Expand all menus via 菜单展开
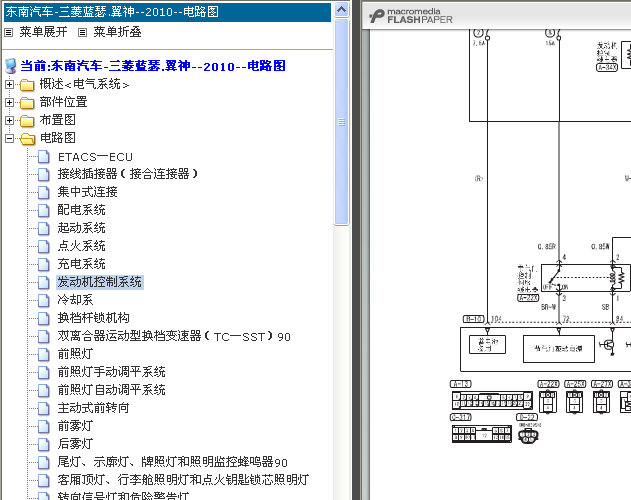The image size is (631, 500). [43, 32]
